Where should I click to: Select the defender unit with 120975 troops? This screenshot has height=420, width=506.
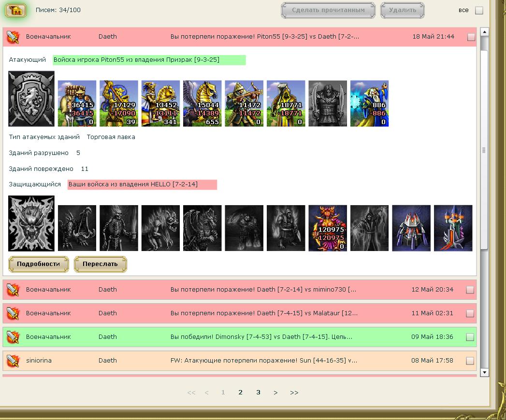pyautogui.click(x=328, y=228)
